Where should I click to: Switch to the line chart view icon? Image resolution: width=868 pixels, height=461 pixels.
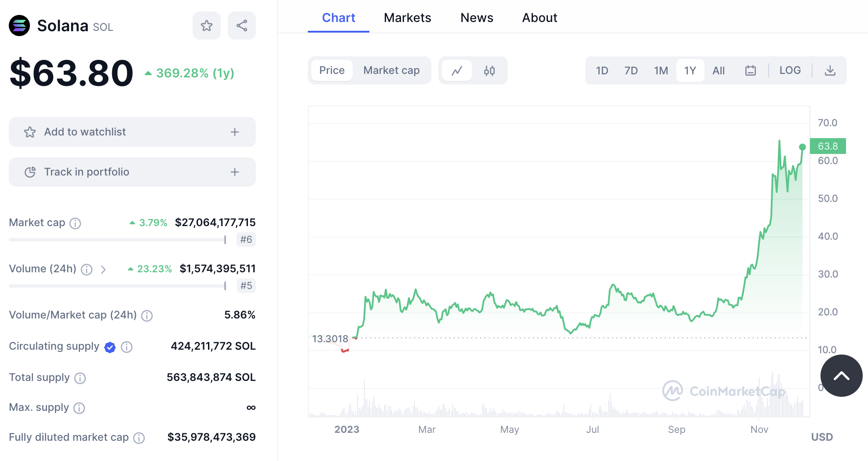457,70
